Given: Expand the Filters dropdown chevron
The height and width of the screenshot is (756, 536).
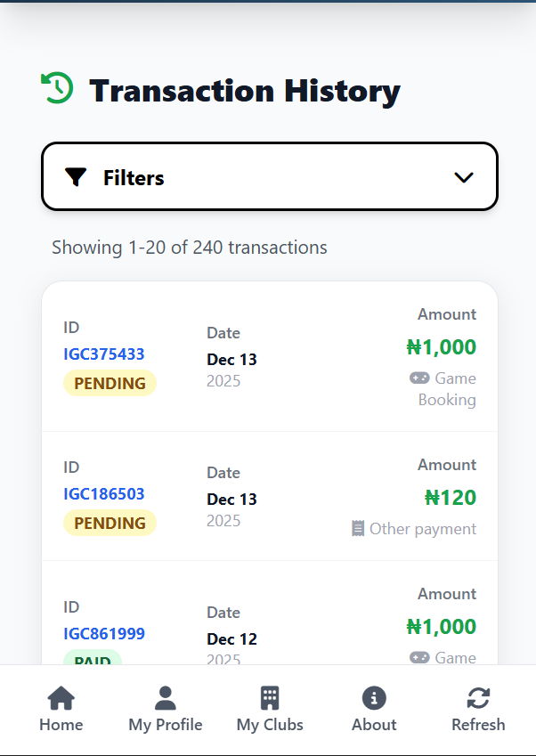Looking at the screenshot, I should click(463, 177).
